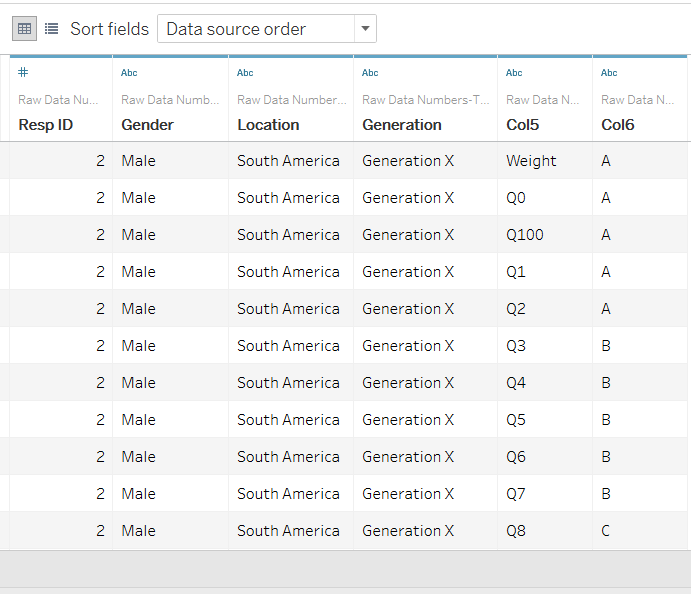Click the Abc type icon above Col5
This screenshot has height=594, width=691.
pyautogui.click(x=514, y=72)
